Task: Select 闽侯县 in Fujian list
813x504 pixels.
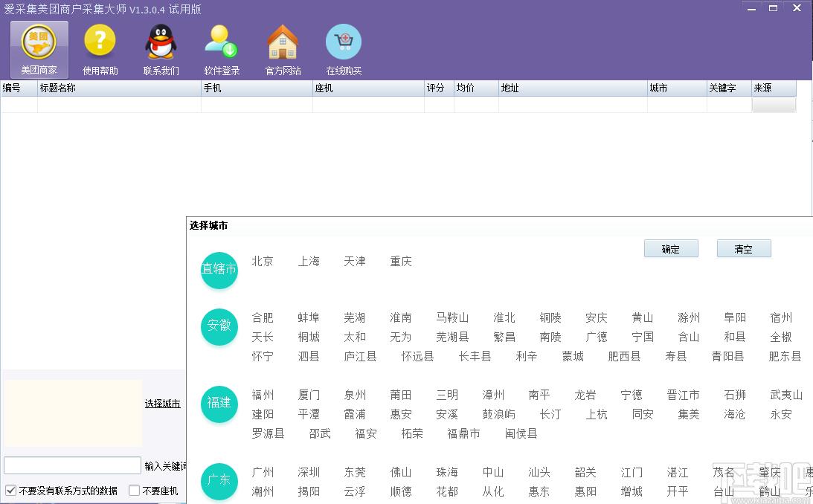Action: click(521, 433)
